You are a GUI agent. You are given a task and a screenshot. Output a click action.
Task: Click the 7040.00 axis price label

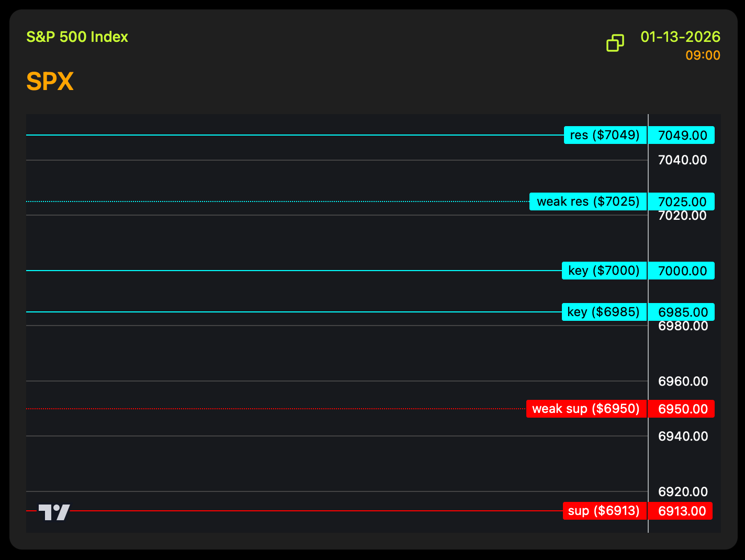click(x=682, y=160)
